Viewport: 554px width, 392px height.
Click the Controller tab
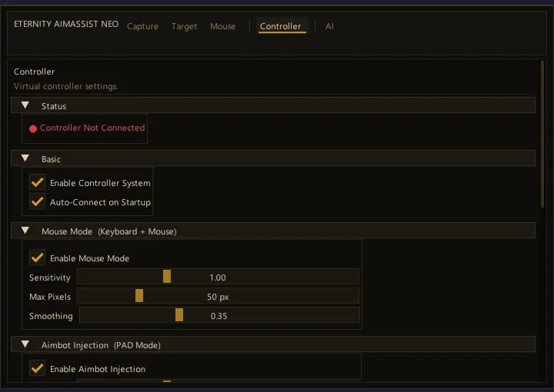click(x=281, y=26)
